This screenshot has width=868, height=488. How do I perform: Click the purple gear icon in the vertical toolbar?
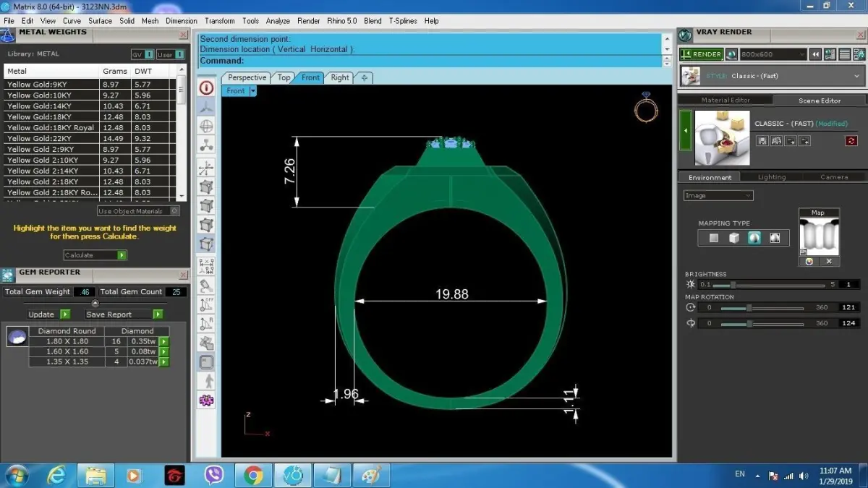pyautogui.click(x=206, y=399)
